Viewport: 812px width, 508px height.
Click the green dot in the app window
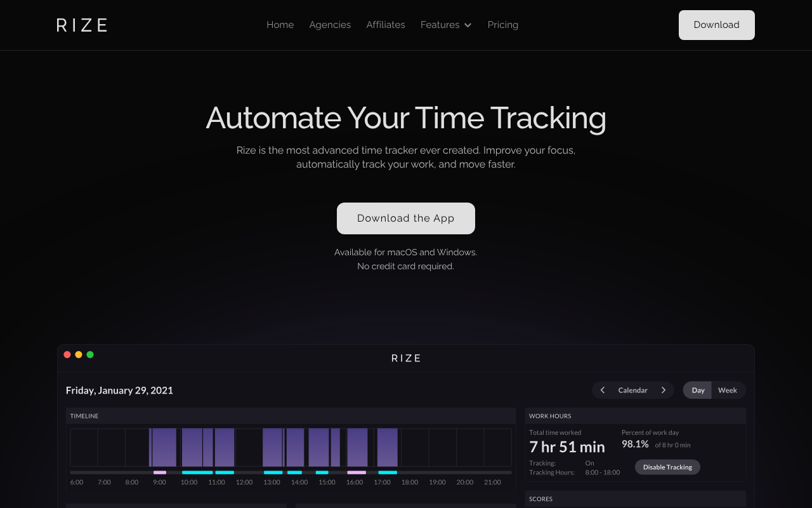tap(90, 354)
